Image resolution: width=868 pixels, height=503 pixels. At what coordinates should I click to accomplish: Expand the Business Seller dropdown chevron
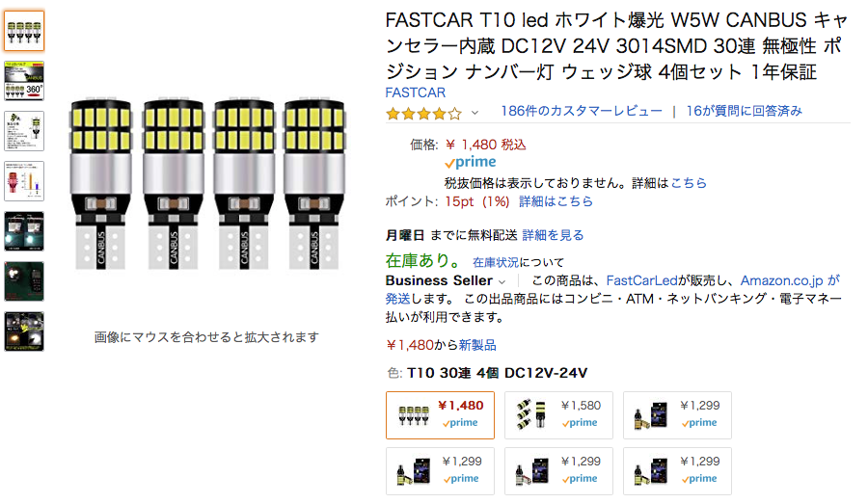coord(502,281)
